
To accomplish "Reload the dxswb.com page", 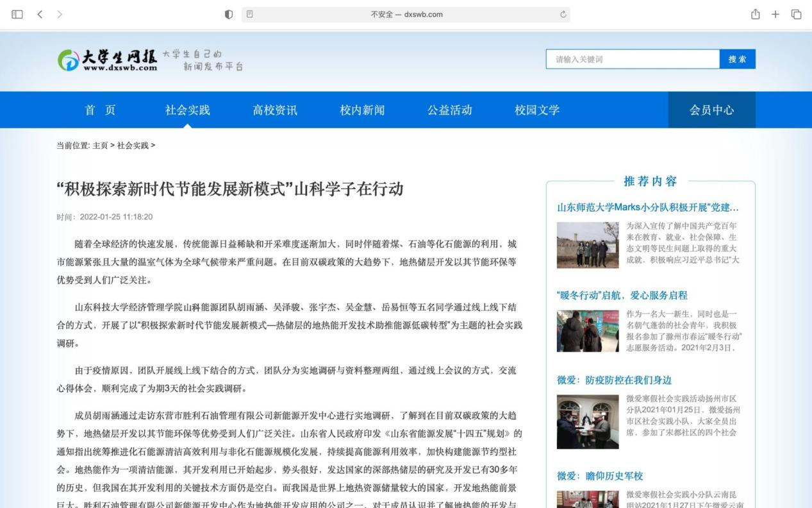I will coord(563,14).
